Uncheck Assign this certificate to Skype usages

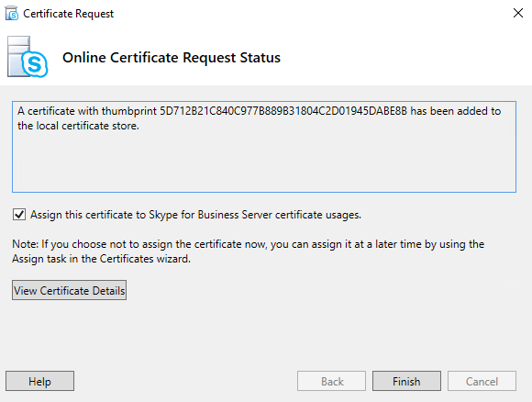tap(19, 215)
